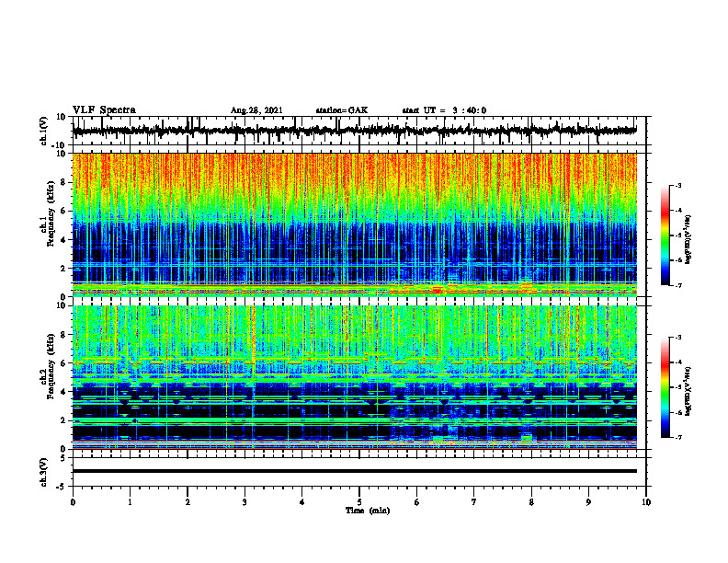The height and width of the screenshot is (563, 728).
Task: Click the time axis tick label "8"
Action: coord(531,502)
